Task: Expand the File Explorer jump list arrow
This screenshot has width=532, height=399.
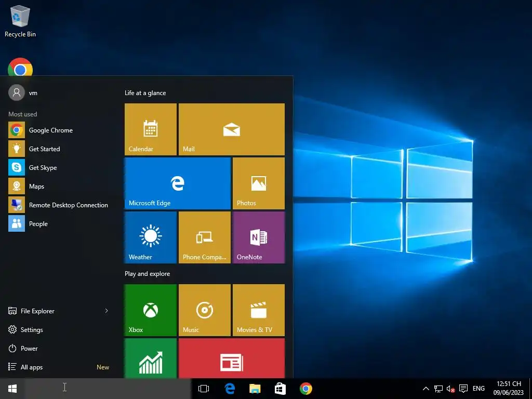Action: [107, 311]
